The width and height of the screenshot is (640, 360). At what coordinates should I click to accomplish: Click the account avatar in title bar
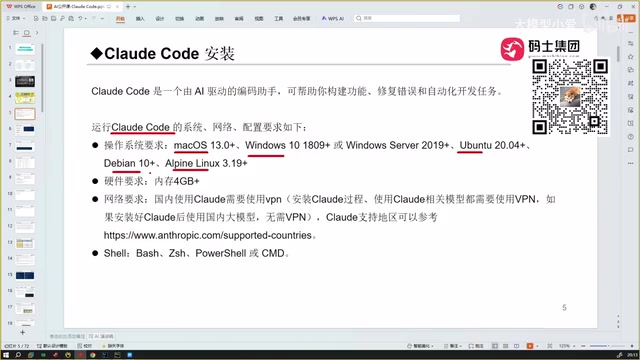593,7
